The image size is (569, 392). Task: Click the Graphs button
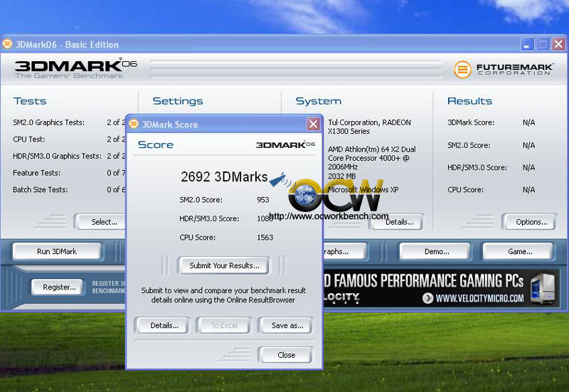344,251
